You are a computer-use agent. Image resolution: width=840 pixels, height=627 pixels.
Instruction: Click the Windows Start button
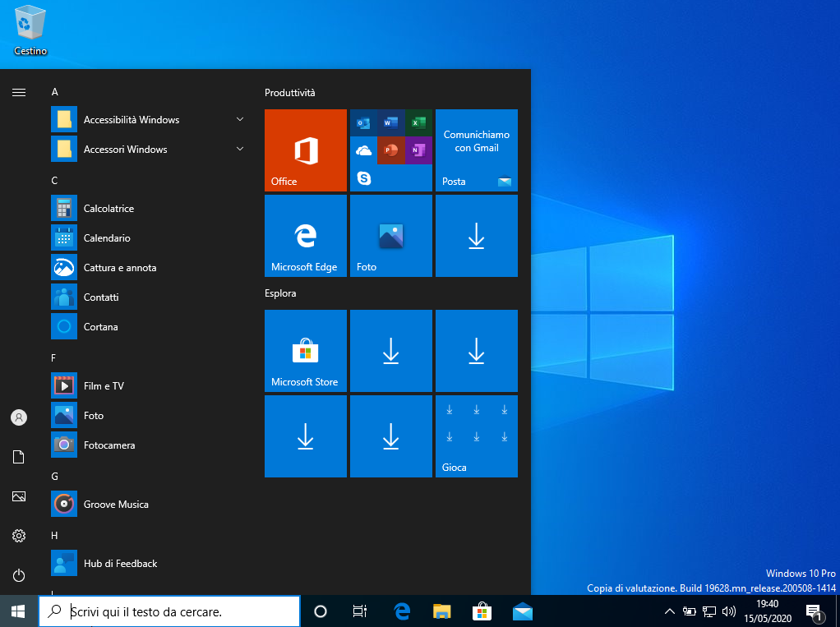19,611
